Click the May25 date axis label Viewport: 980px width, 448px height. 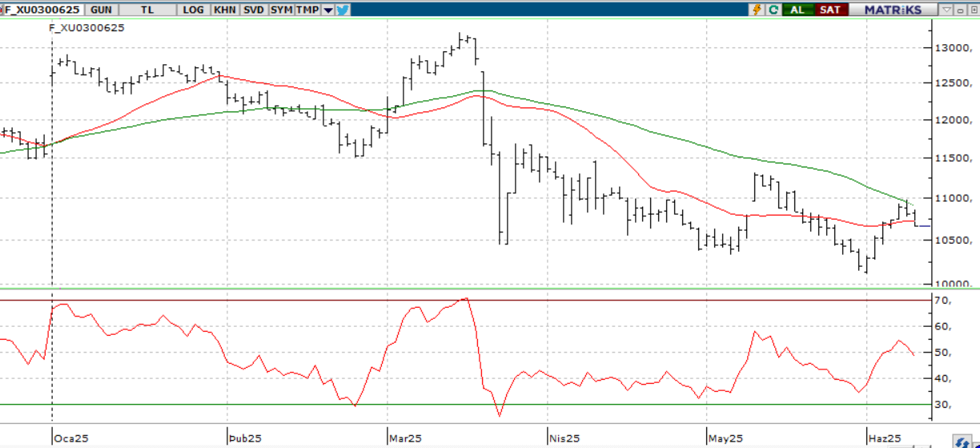click(x=727, y=438)
